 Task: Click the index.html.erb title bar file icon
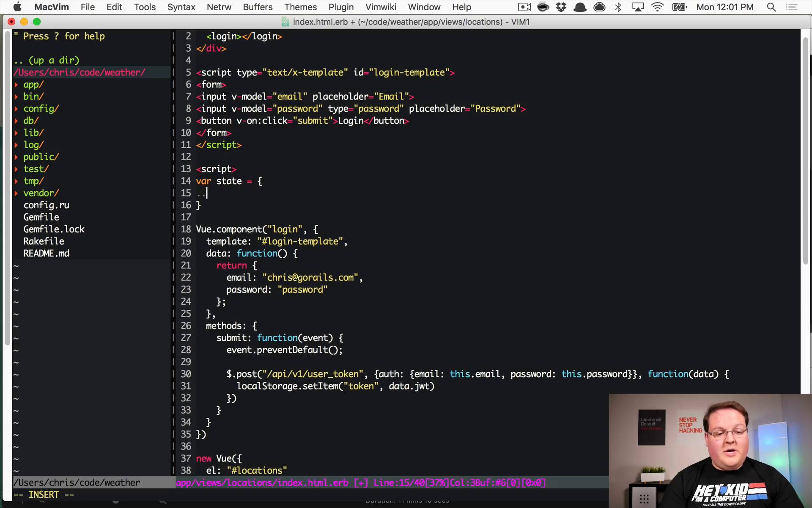pos(285,22)
